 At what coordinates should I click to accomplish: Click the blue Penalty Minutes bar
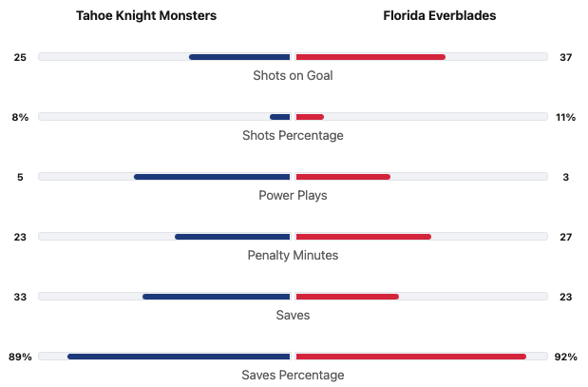233,237
